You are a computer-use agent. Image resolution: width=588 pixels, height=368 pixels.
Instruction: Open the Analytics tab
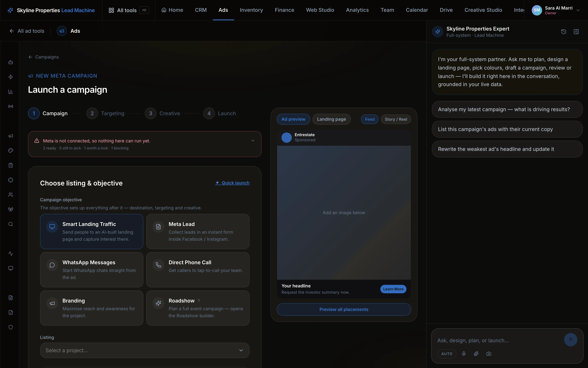357,10
